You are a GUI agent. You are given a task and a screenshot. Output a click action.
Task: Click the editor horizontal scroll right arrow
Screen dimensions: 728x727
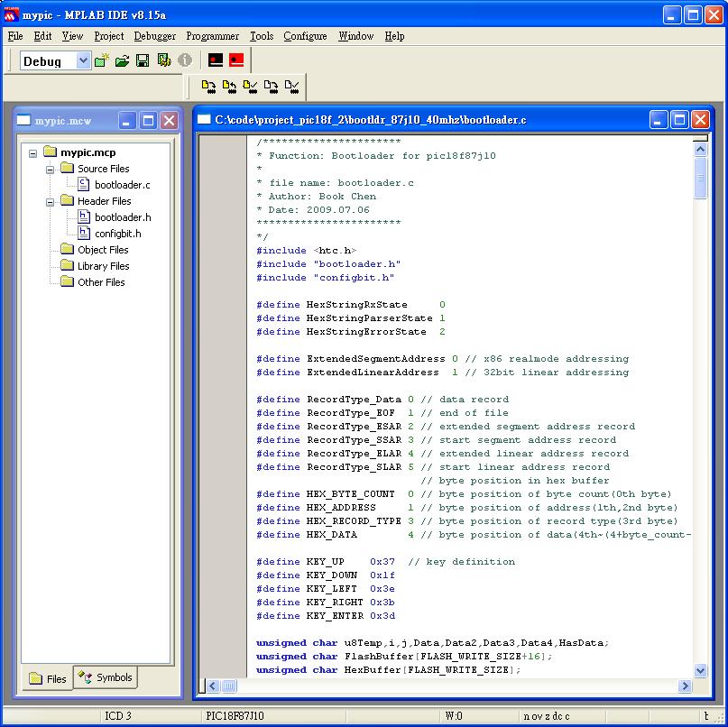(685, 686)
